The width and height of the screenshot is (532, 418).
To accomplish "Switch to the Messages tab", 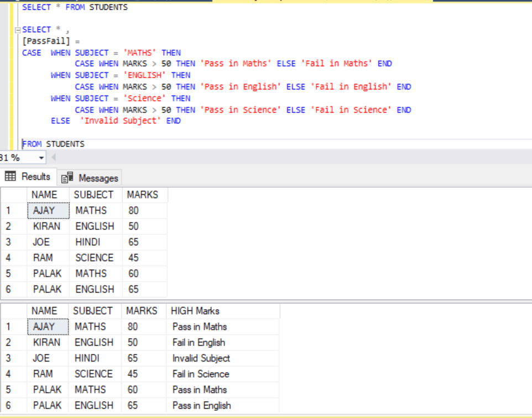I will pyautogui.click(x=90, y=178).
